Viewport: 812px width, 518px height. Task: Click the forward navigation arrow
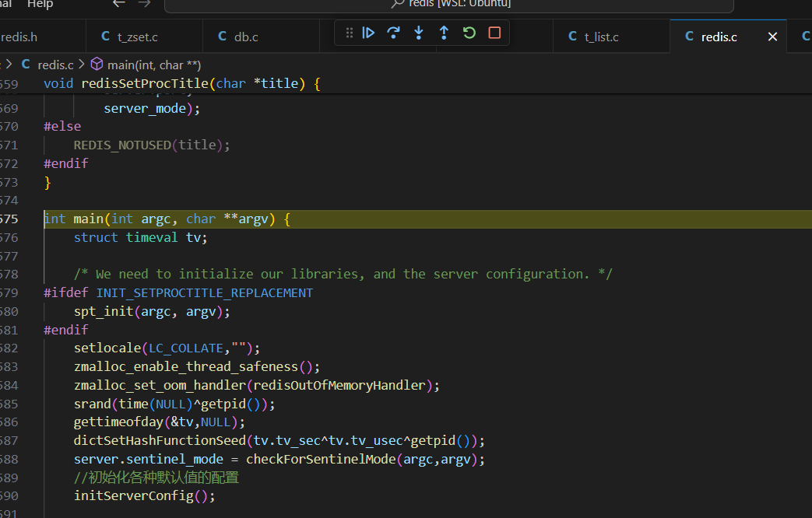[144, 4]
